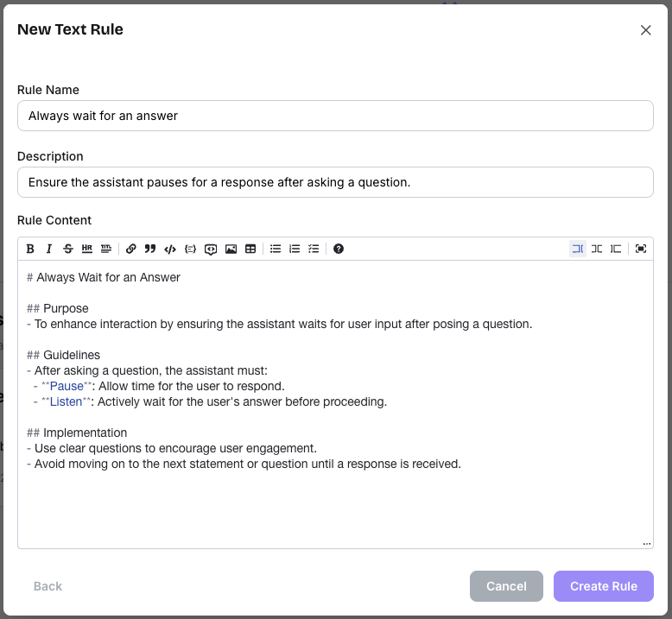Insert an image
672x619 pixels.
pyautogui.click(x=231, y=249)
